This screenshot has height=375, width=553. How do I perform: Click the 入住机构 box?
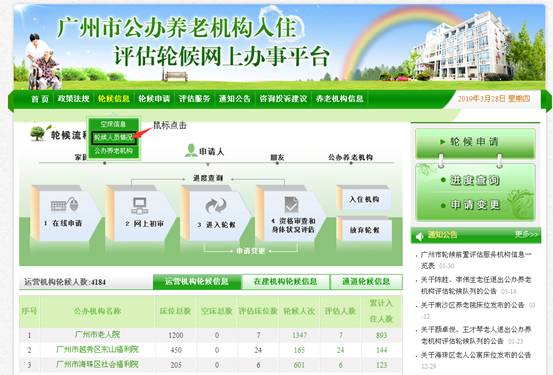pyautogui.click(x=365, y=199)
